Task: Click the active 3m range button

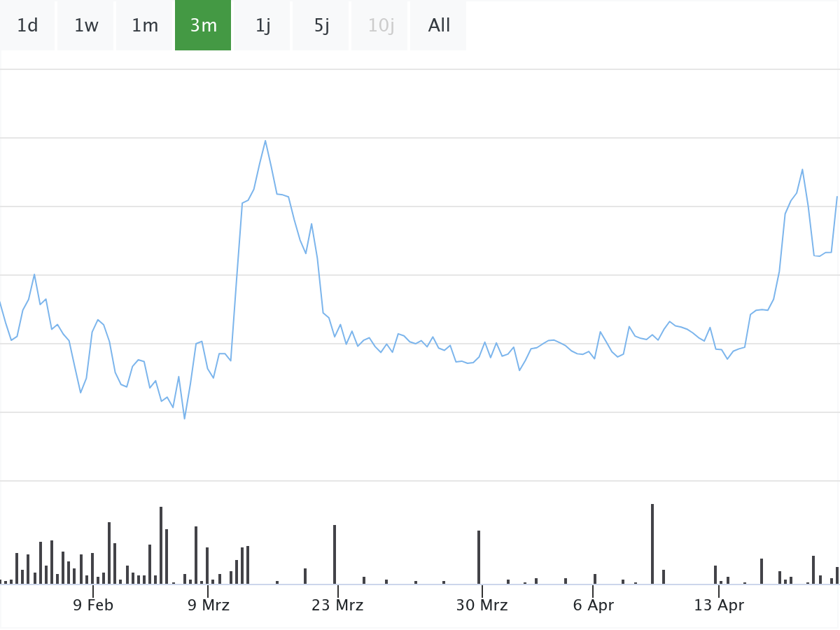Action: (x=203, y=26)
